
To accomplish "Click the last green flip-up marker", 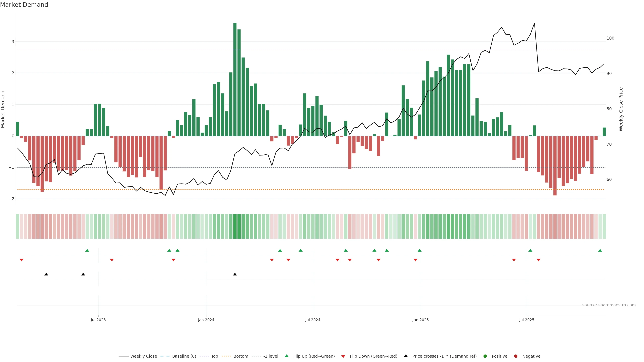I will pyautogui.click(x=600, y=251).
